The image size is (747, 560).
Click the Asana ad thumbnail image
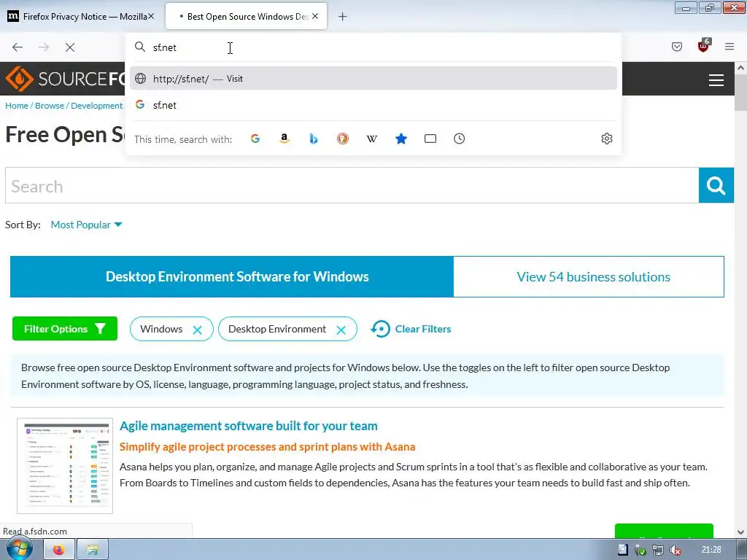(65, 466)
